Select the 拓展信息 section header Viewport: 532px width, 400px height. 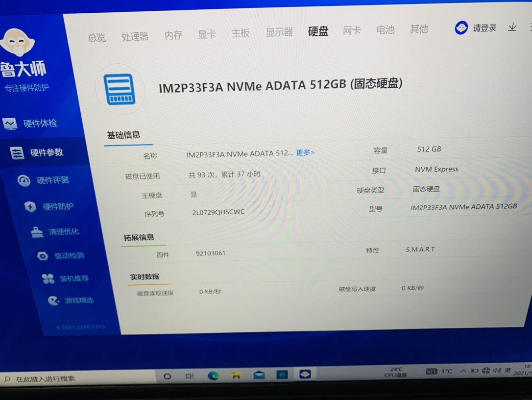139,237
